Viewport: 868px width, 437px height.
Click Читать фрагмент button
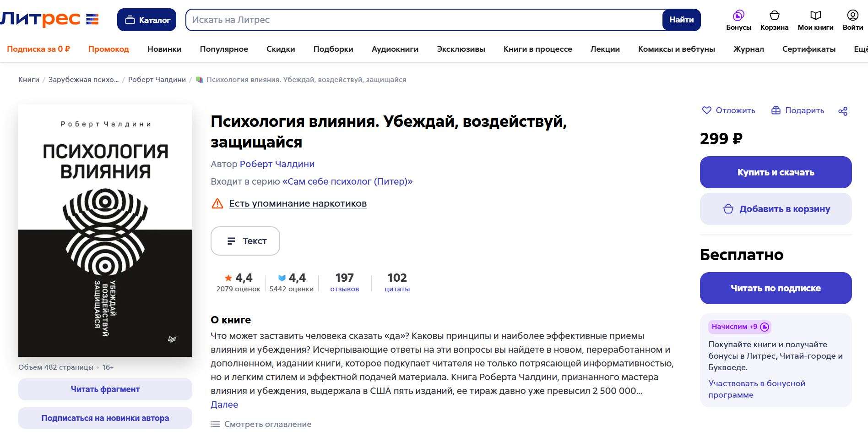coord(105,389)
